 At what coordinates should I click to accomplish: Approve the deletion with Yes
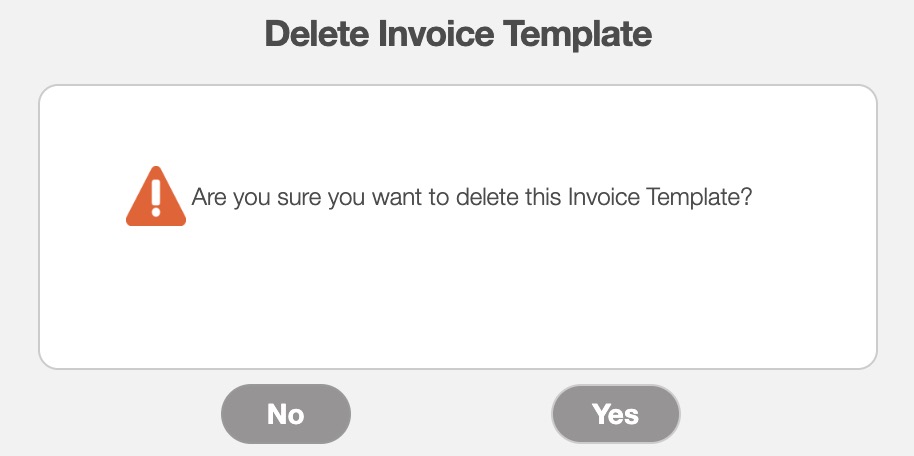coord(615,413)
